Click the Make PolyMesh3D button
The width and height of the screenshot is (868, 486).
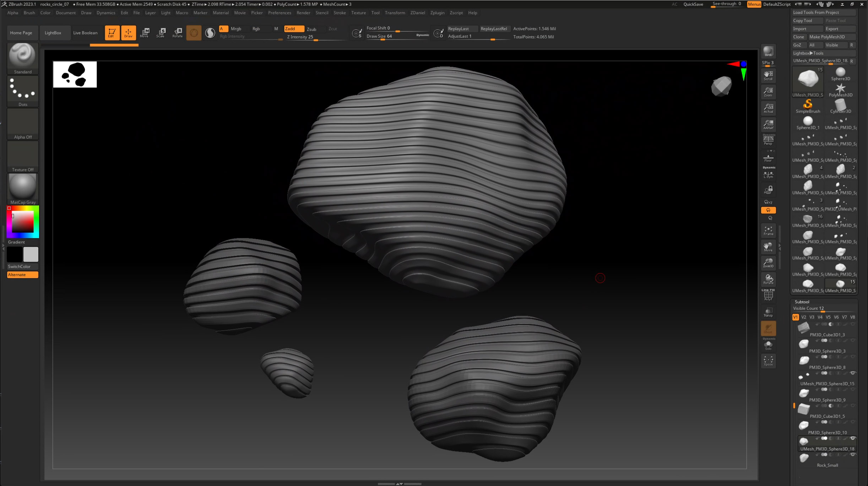(827, 37)
